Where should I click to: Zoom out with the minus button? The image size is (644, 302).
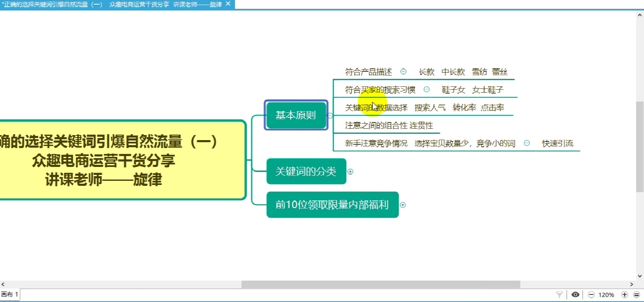point(591,294)
